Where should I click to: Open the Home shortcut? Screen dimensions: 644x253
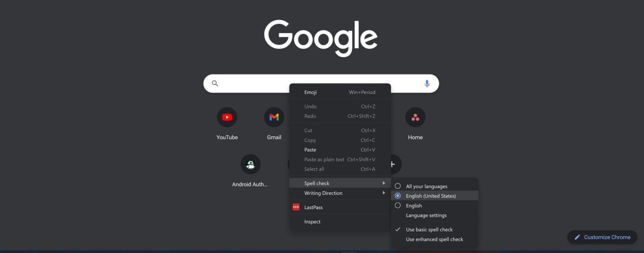tap(415, 117)
